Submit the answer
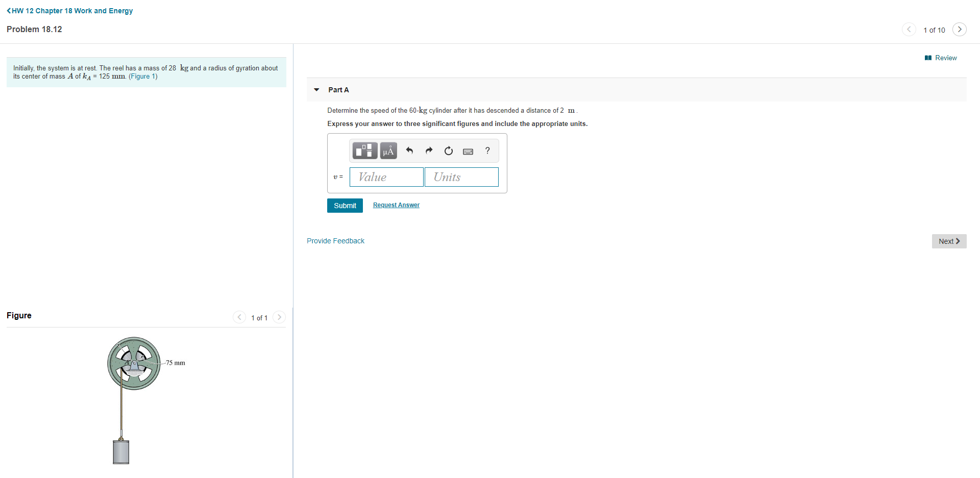The height and width of the screenshot is (478, 980). point(345,206)
